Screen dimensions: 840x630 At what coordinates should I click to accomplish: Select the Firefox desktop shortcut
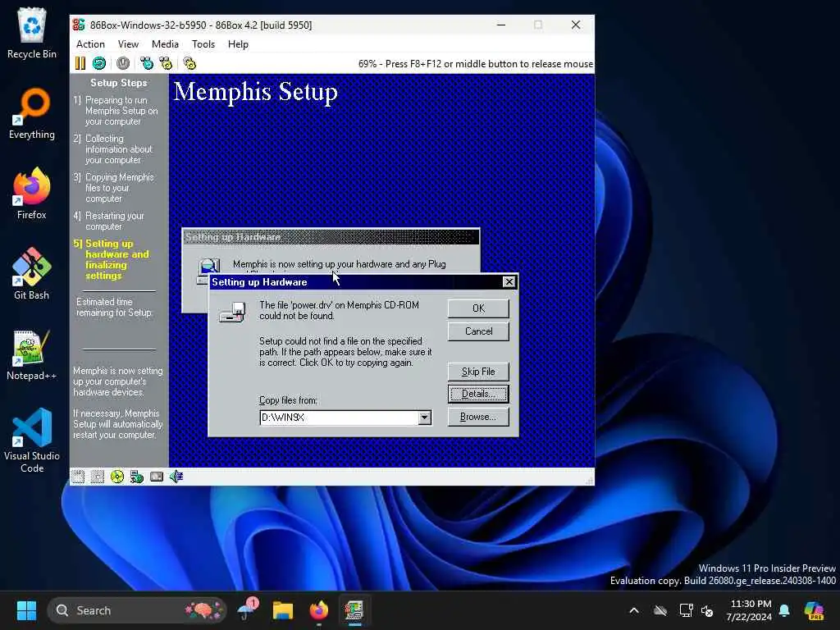pos(32,194)
